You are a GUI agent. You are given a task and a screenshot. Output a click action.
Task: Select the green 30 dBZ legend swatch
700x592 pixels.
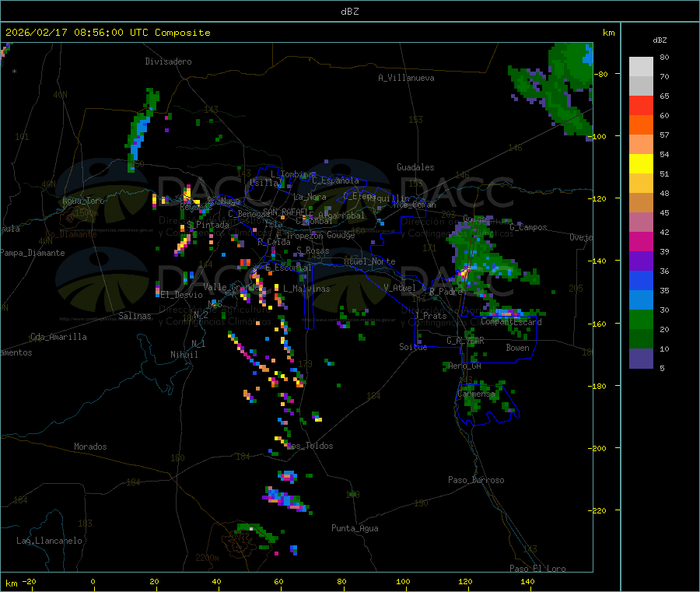pos(641,319)
